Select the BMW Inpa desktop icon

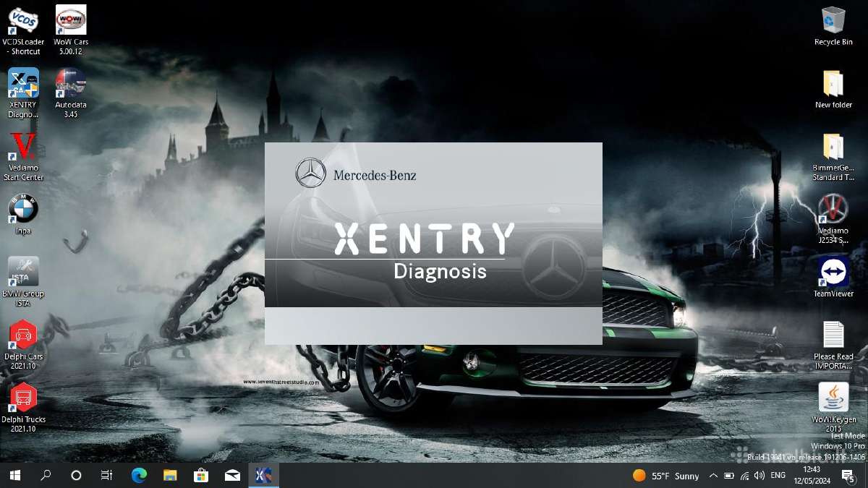23,215
